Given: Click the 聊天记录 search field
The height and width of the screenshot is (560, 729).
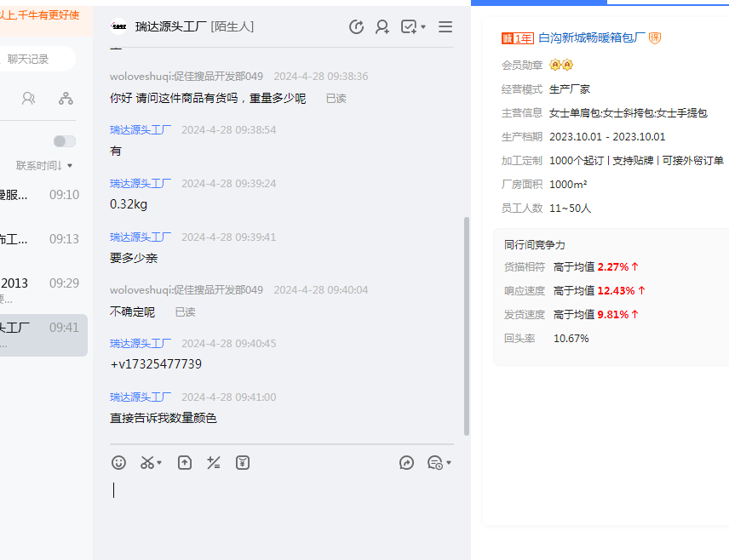Looking at the screenshot, I should [x=38, y=59].
